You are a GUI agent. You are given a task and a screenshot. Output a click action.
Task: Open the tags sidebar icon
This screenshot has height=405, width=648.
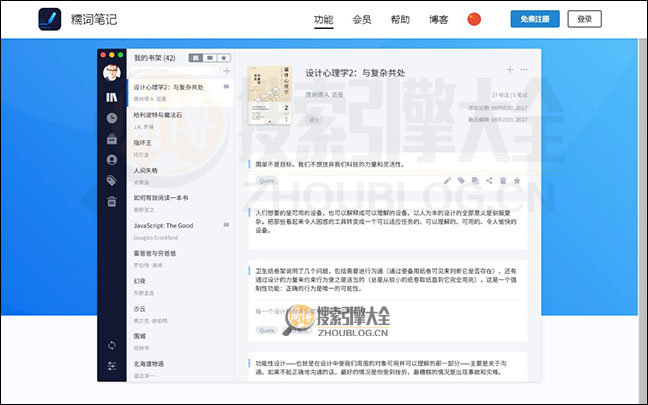[x=112, y=181]
